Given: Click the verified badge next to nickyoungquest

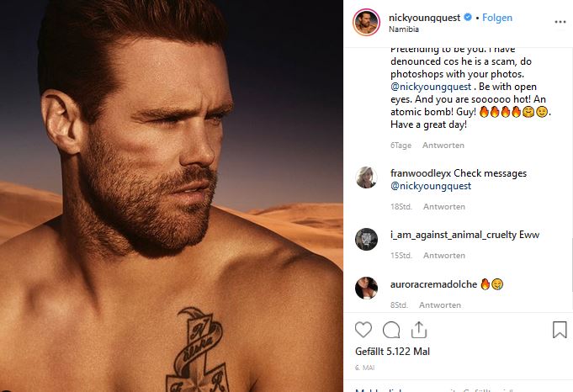Looking at the screenshot, I should point(468,18).
